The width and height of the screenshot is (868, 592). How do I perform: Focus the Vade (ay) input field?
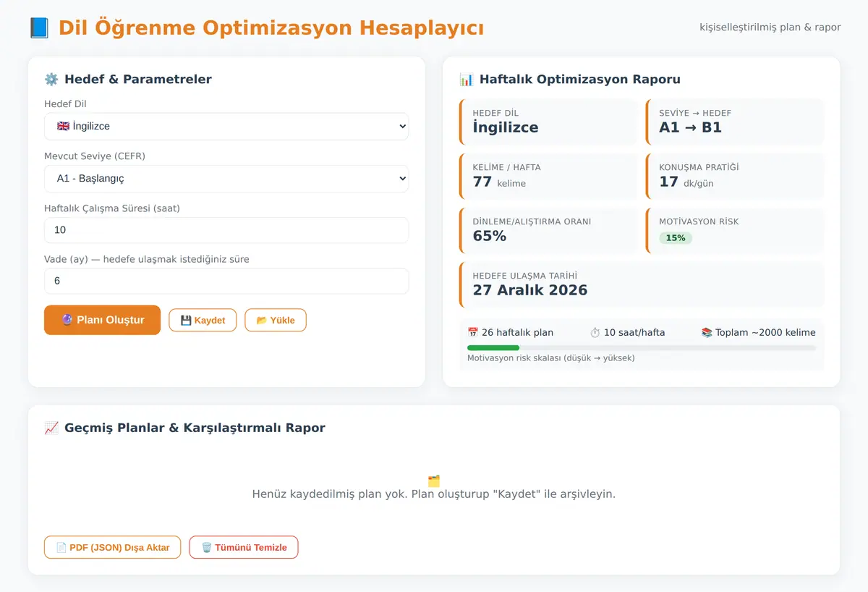pos(226,281)
